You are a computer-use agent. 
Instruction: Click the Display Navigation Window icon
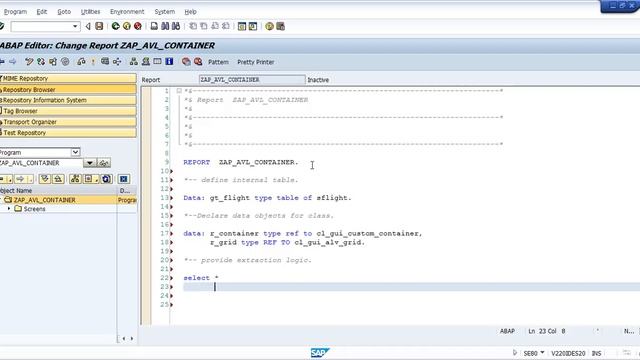click(145, 62)
